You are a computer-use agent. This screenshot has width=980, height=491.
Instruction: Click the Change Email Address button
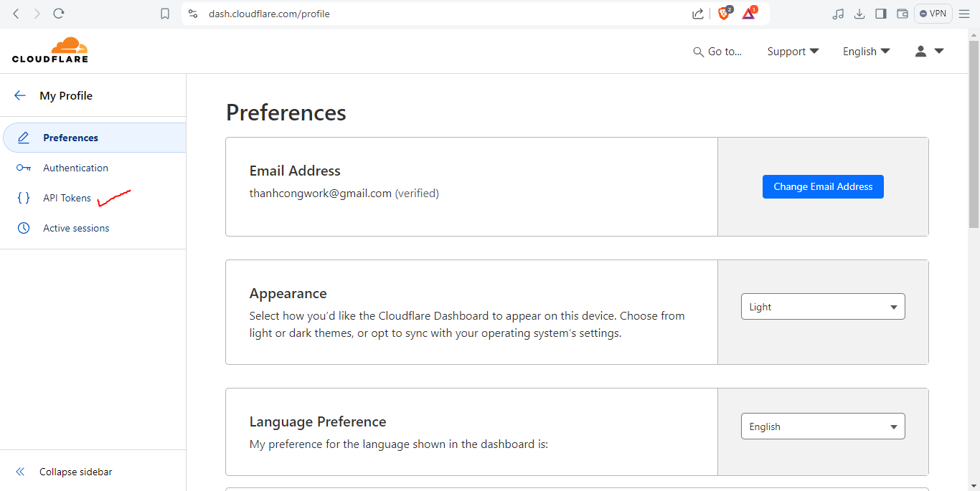[x=823, y=186]
